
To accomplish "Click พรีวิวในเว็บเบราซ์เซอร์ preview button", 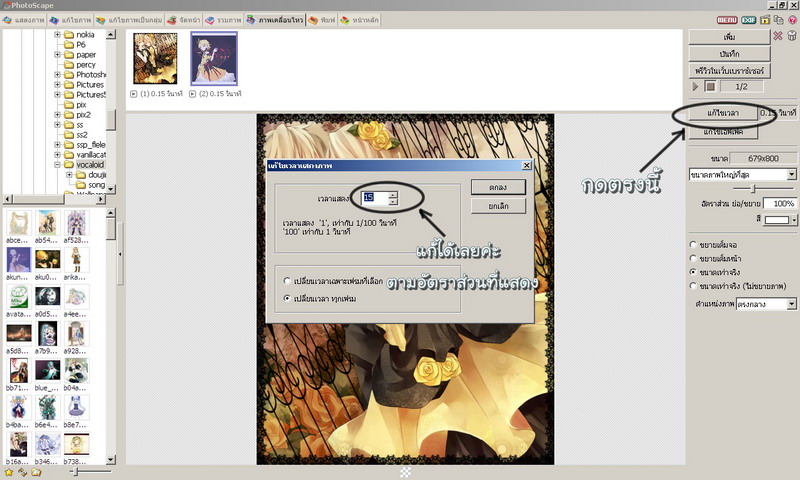I will [x=729, y=70].
